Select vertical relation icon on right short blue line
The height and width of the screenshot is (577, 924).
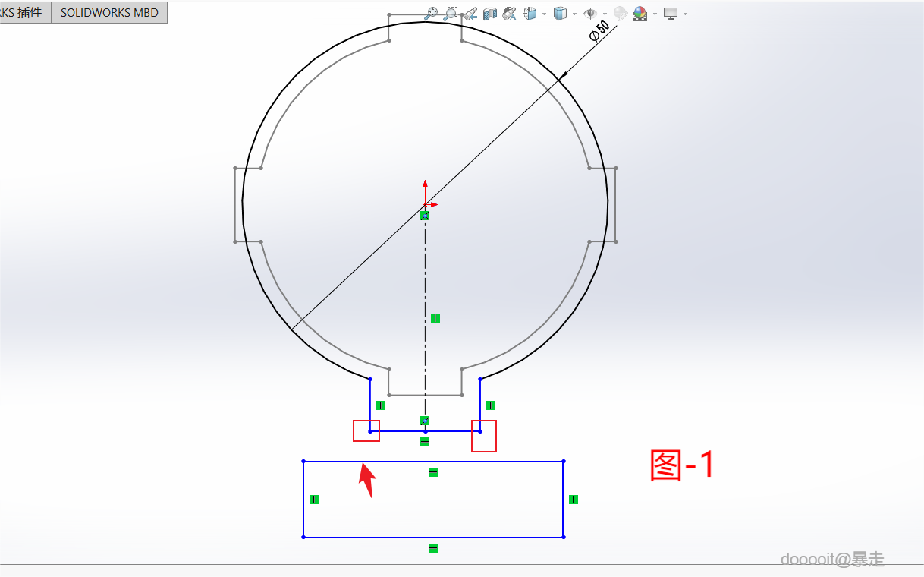coord(491,405)
